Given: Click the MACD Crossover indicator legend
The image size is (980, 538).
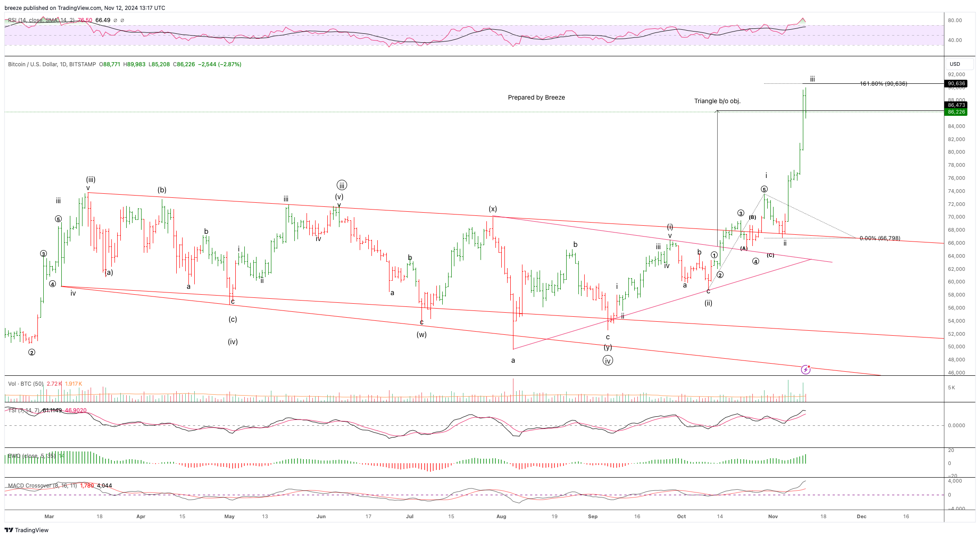Looking at the screenshot, I should (41, 486).
